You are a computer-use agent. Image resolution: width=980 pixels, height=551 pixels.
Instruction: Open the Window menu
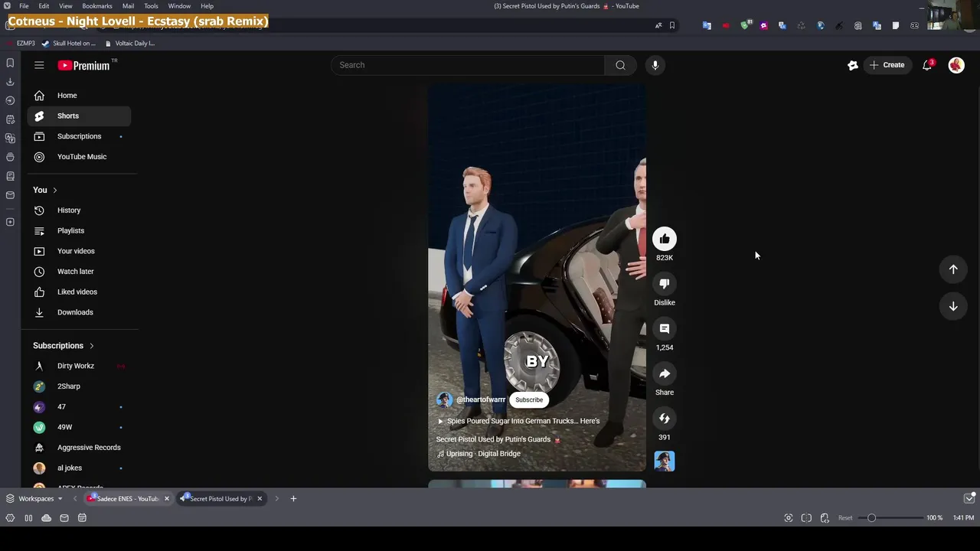tap(179, 6)
